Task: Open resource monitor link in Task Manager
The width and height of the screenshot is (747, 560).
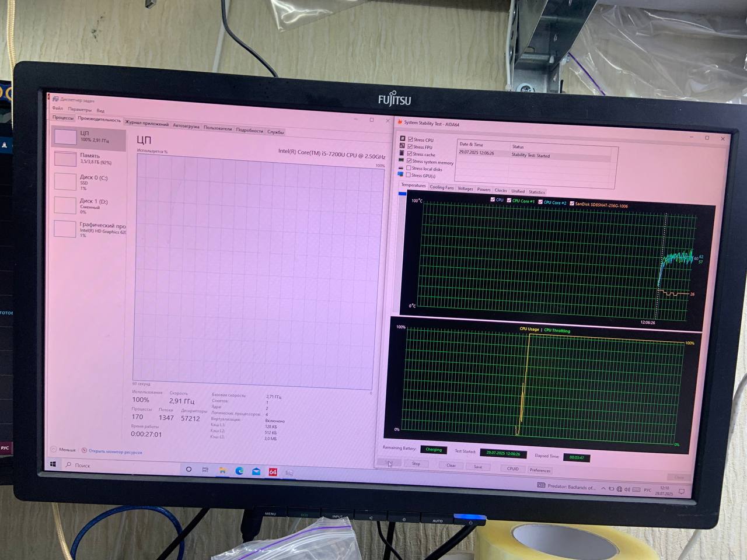Action: (x=115, y=452)
